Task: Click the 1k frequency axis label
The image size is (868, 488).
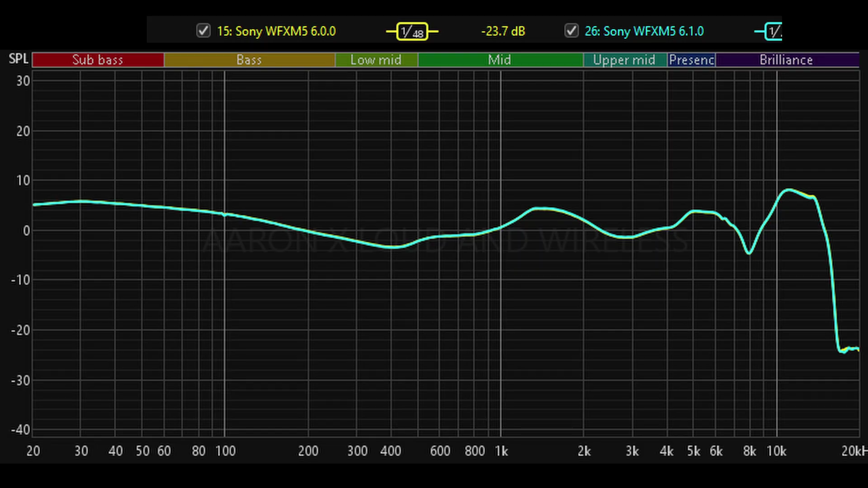Action: [x=501, y=451]
